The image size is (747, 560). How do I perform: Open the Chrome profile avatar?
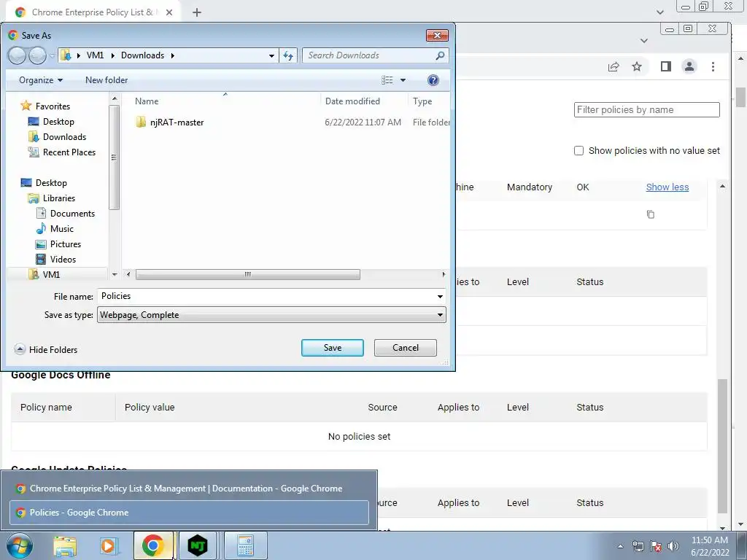point(689,66)
